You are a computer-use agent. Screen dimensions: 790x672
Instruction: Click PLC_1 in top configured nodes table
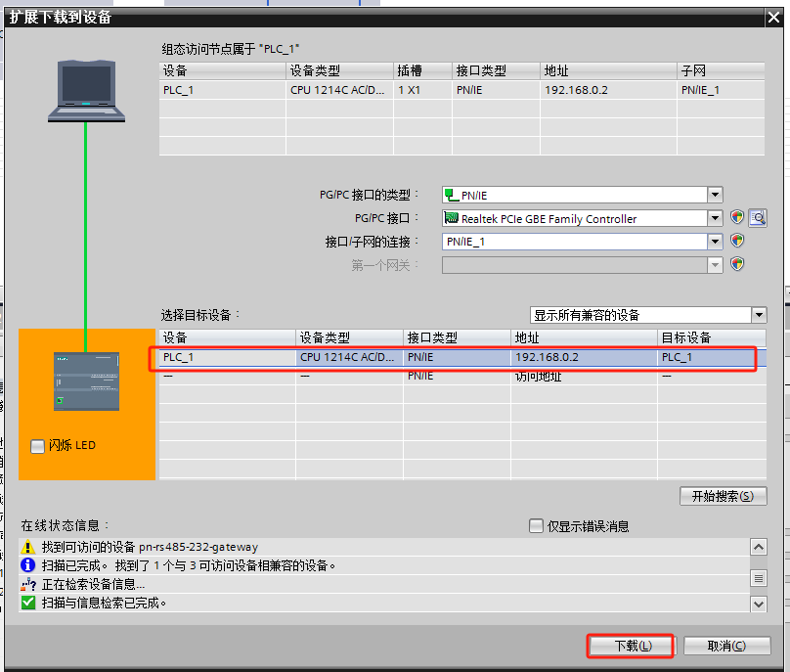[x=178, y=90]
